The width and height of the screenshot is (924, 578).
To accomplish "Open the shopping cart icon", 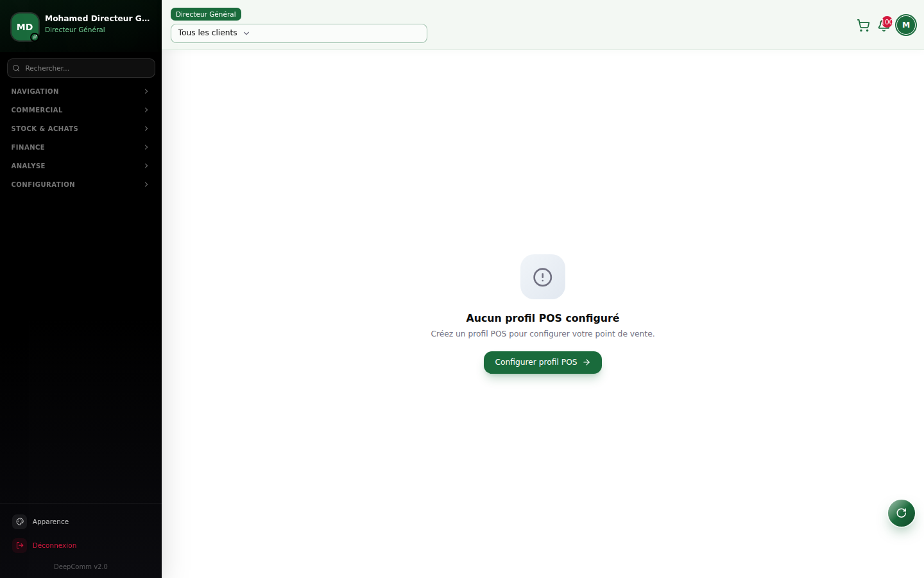I will (x=863, y=26).
